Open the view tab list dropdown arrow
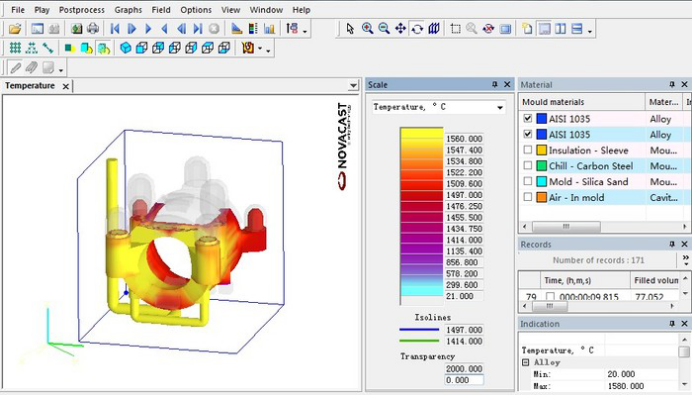 tap(353, 85)
